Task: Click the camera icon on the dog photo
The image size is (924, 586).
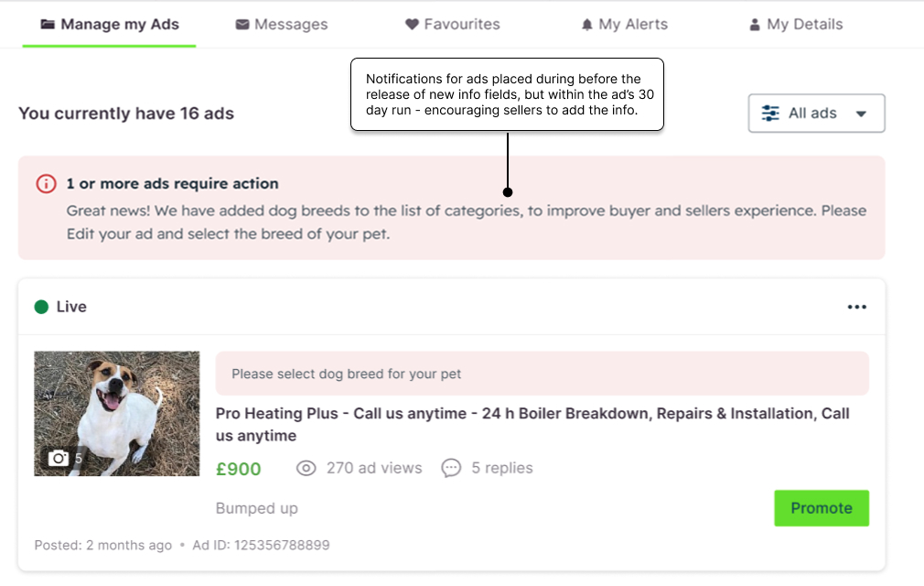Action: 59,458
